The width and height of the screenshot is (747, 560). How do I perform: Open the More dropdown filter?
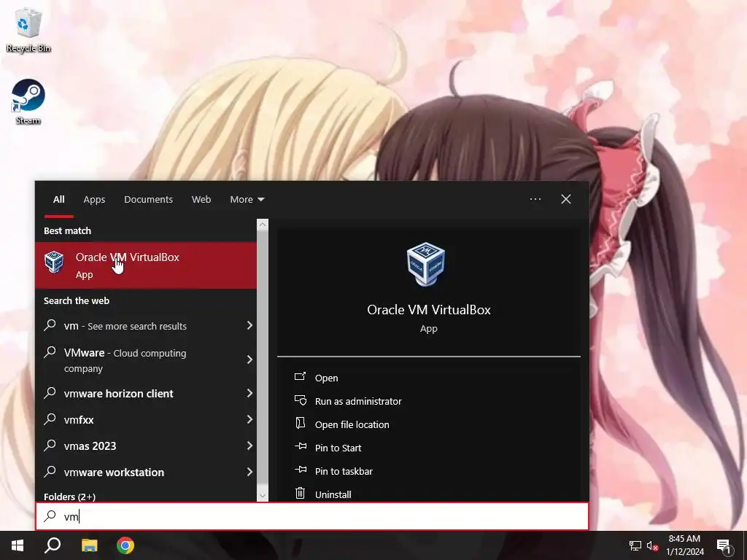click(x=247, y=199)
